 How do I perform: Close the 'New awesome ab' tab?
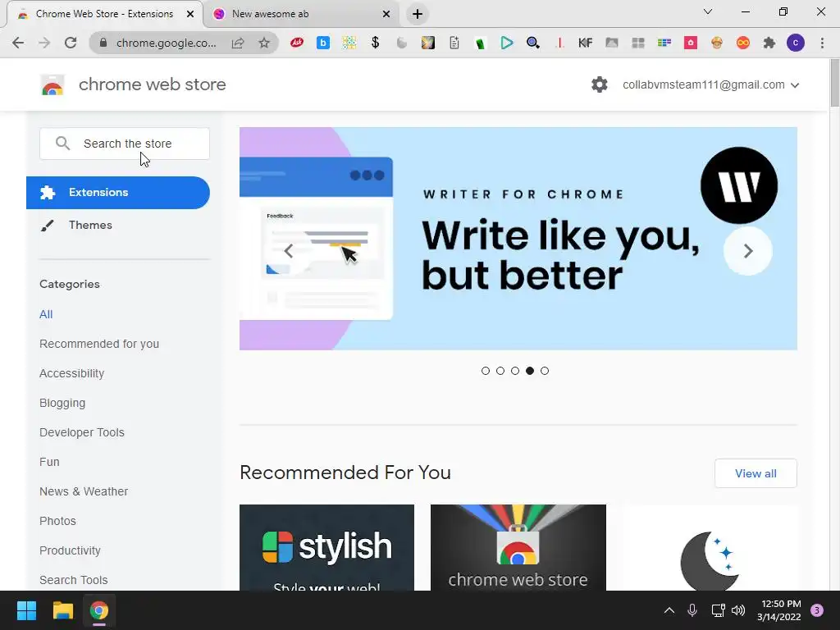pos(386,14)
